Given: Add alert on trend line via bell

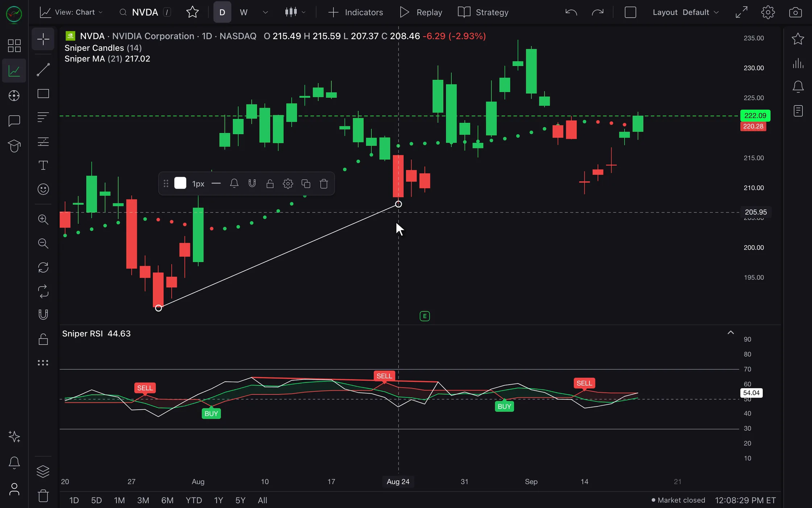Looking at the screenshot, I should [x=234, y=184].
